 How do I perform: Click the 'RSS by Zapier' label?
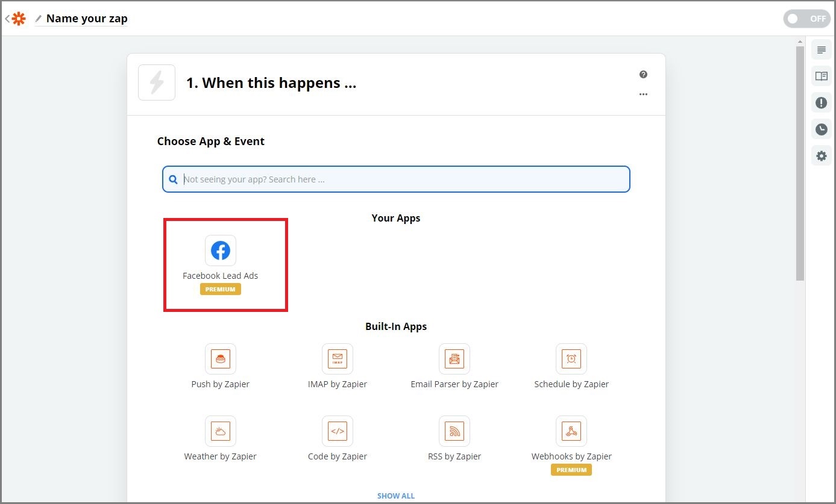click(x=454, y=456)
